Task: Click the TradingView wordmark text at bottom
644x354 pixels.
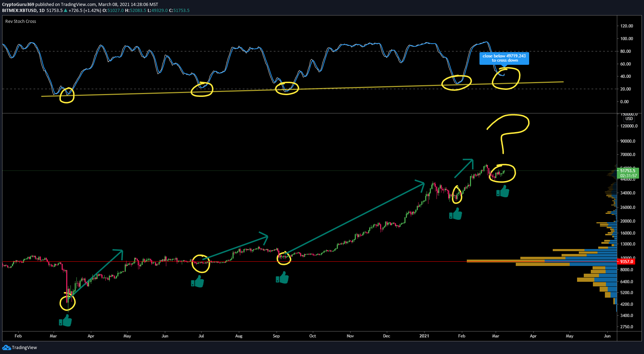Action: pos(24,348)
